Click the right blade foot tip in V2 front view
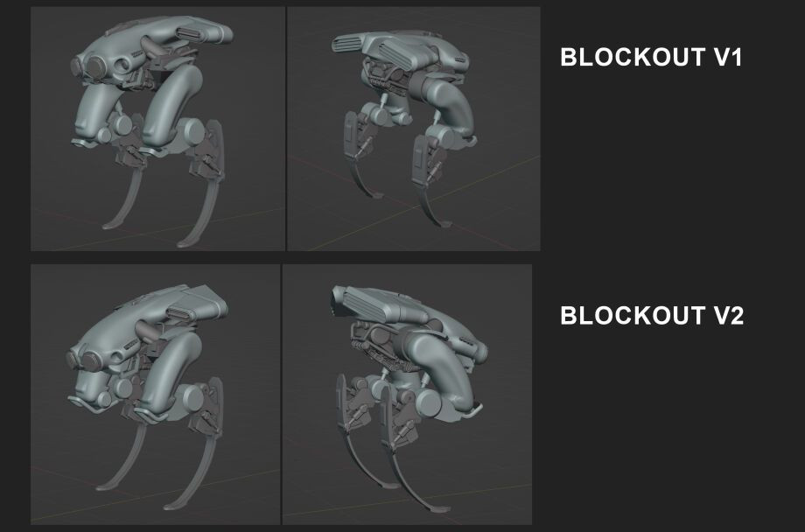Viewport: 805px width, 532px height. (x=172, y=506)
